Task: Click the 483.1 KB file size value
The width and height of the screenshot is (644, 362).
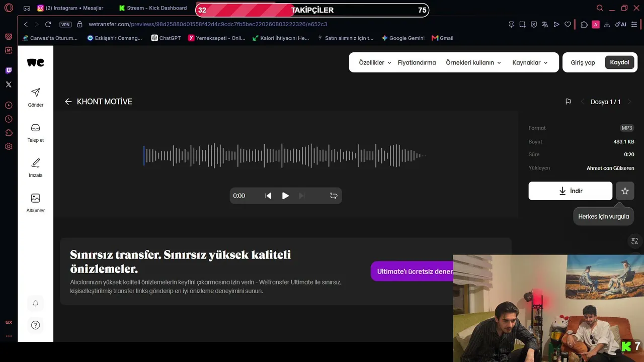Action: (x=624, y=142)
